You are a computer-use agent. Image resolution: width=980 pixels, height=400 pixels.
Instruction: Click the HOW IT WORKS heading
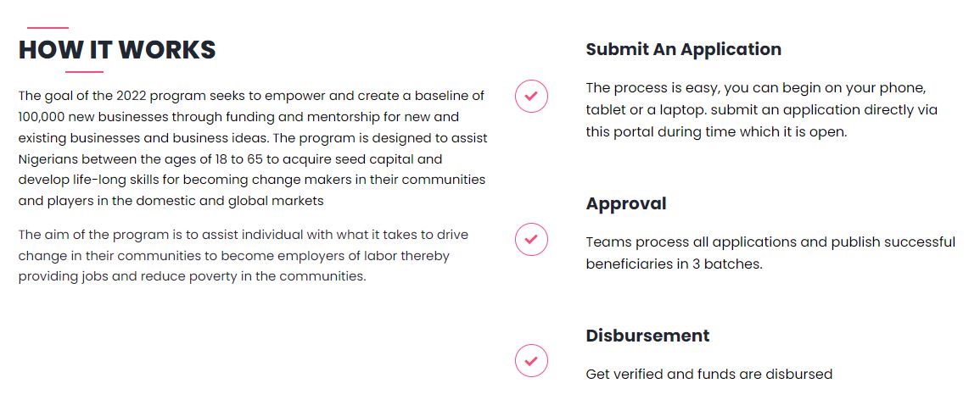coord(117,50)
